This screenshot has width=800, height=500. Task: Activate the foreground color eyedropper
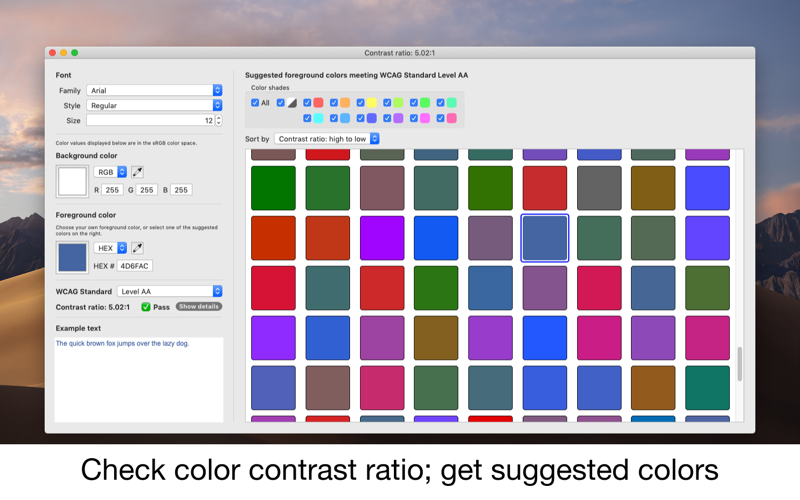(137, 248)
